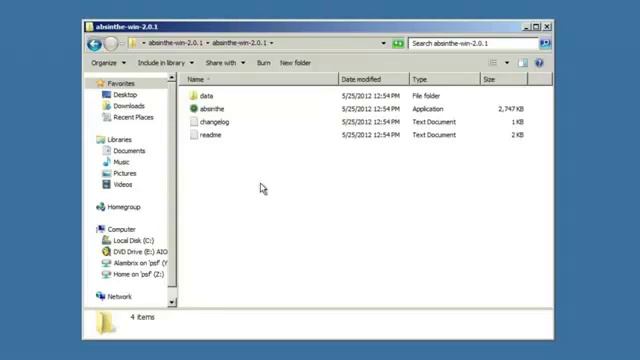The width and height of the screenshot is (640, 360).
Task: Click the Libraries icon in sidebar
Action: 100,140
